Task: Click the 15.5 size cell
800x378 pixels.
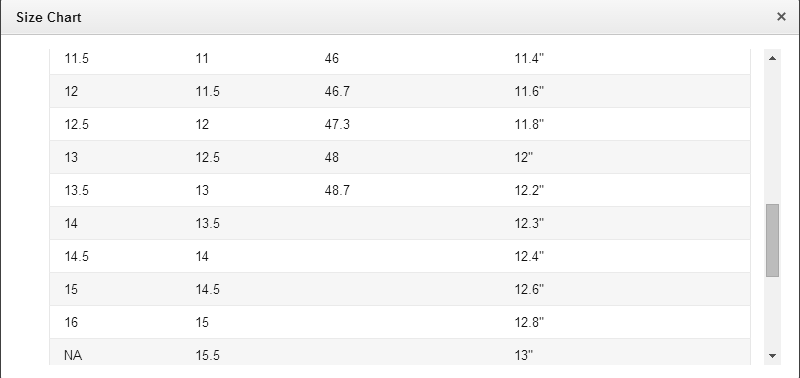Action: 208,355
